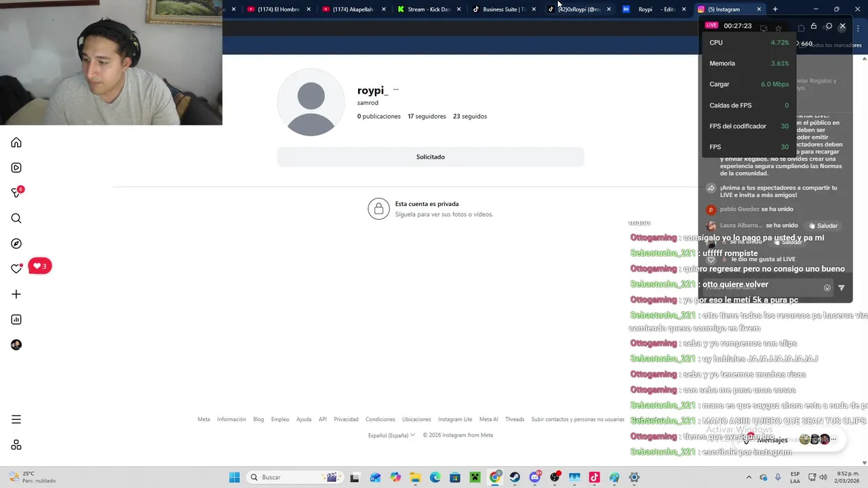
Task: Click the Create plus icon in sidebar
Action: point(16,294)
